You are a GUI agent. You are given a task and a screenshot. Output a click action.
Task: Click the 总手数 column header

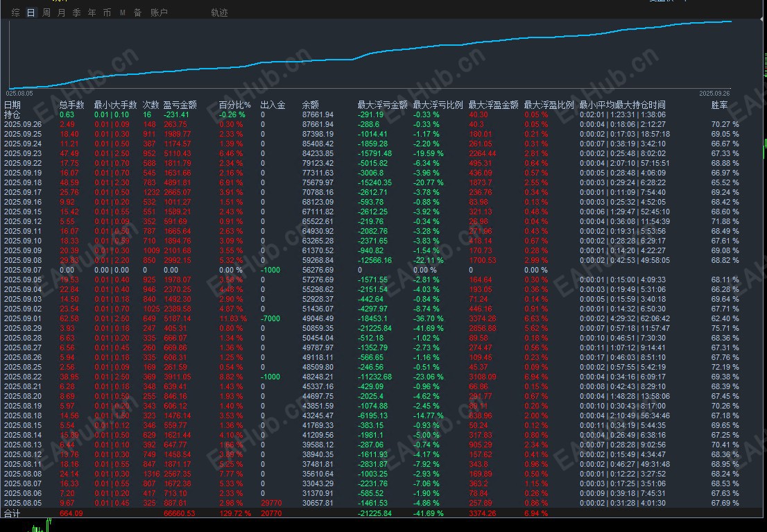72,105
